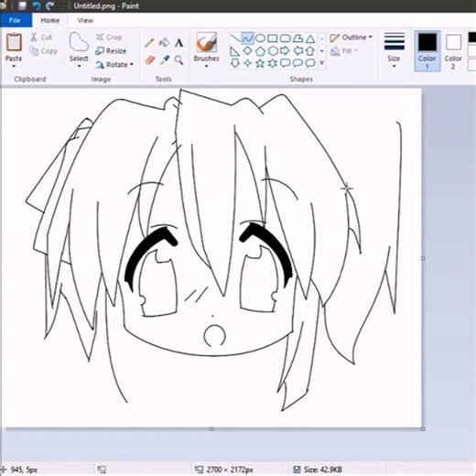Open the Resize dialog
Screen dimensions: 476x476
pyautogui.click(x=111, y=51)
